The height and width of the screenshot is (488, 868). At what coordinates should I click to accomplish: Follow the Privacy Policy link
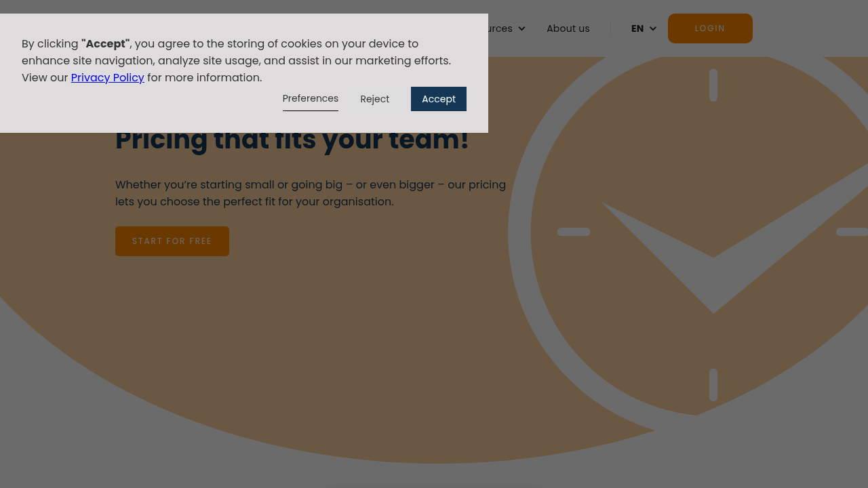pyautogui.click(x=108, y=77)
